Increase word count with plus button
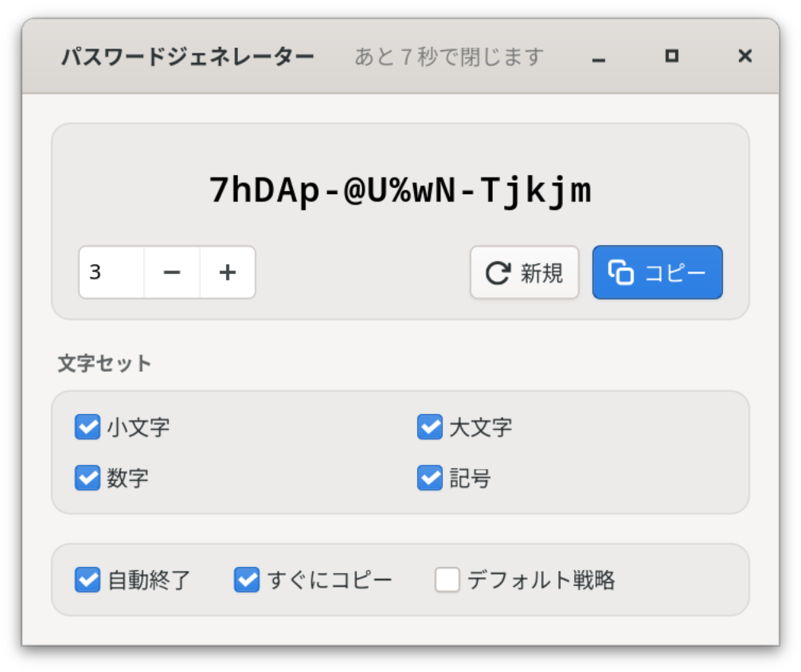 (228, 272)
